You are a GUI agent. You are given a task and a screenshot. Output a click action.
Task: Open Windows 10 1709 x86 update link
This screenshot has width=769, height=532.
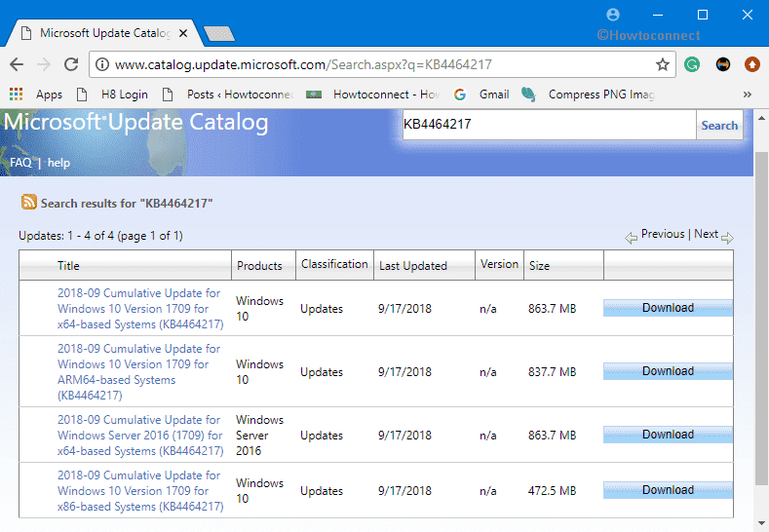(140, 490)
